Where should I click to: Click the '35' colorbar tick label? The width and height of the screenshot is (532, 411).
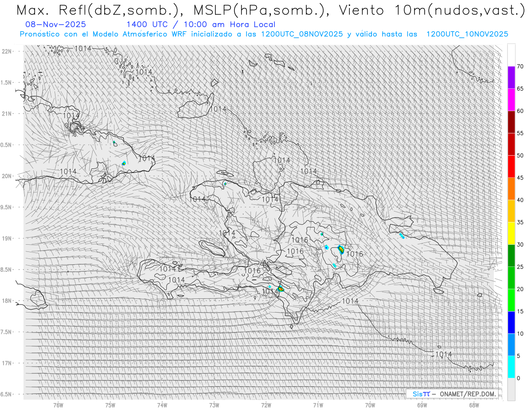[x=520, y=222]
